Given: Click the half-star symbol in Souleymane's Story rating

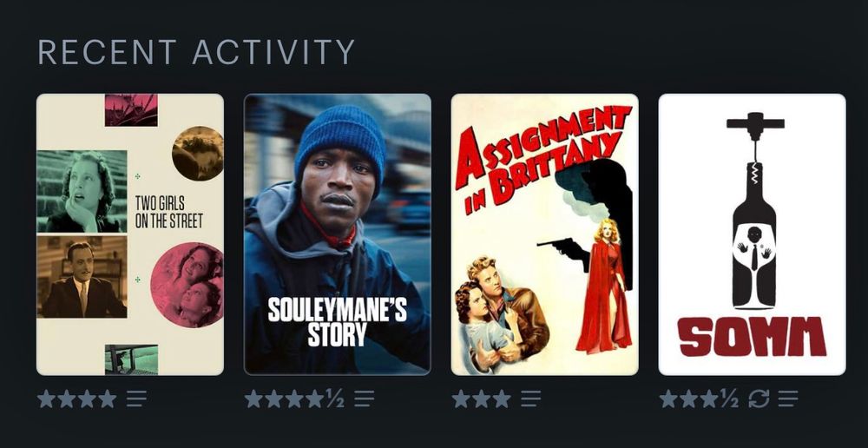Looking at the screenshot, I should (334, 399).
